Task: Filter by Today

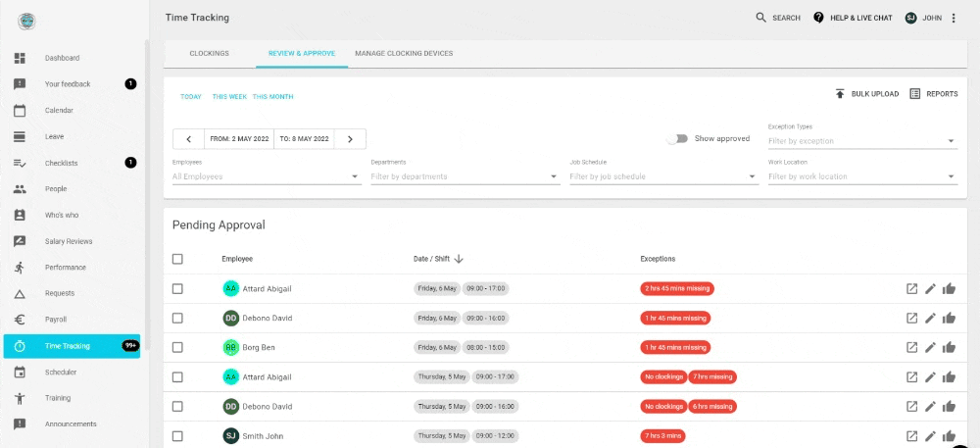Action: [191, 97]
